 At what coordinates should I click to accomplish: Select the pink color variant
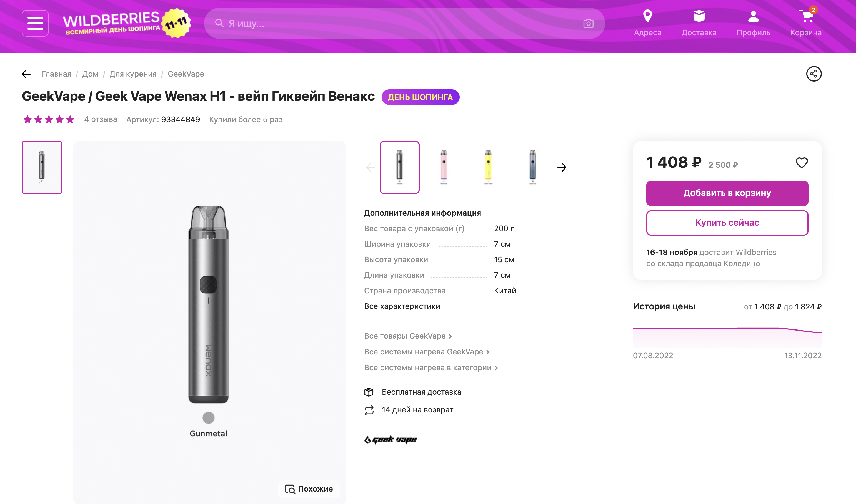coord(444,167)
